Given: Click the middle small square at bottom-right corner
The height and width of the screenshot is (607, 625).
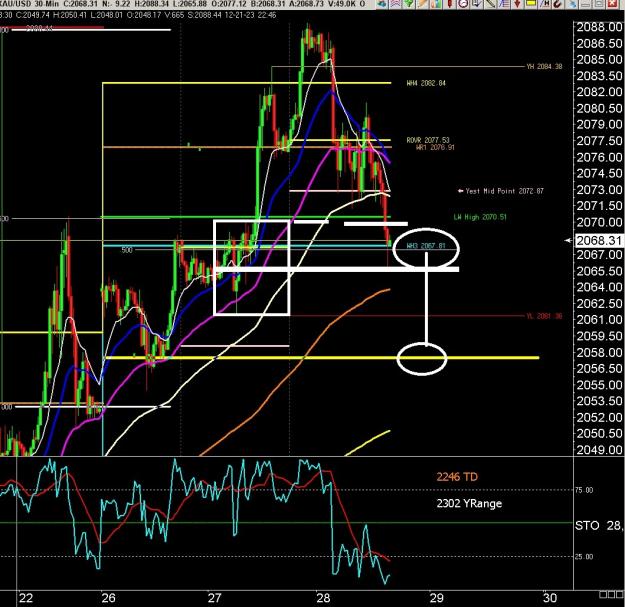Looking at the screenshot, I should point(611,595).
